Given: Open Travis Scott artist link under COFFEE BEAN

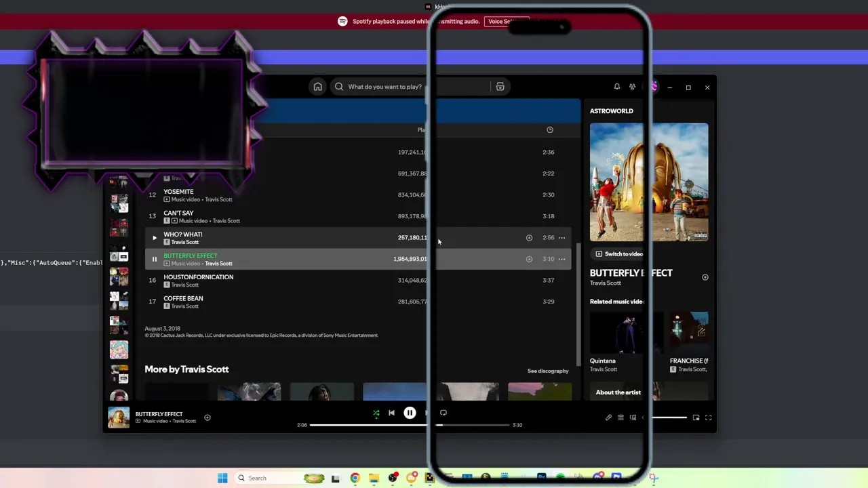Looking at the screenshot, I should pyautogui.click(x=184, y=306).
